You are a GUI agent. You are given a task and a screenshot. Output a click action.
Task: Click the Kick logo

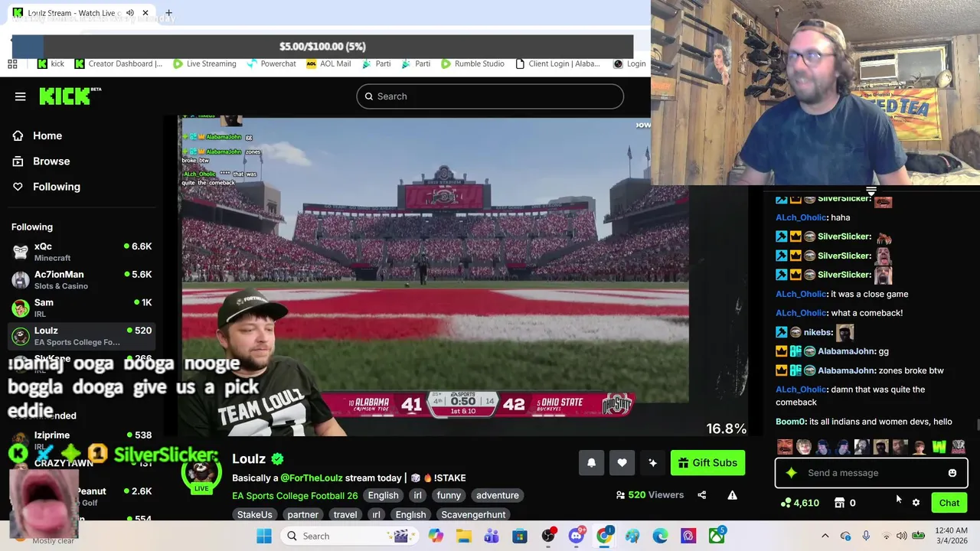click(70, 96)
